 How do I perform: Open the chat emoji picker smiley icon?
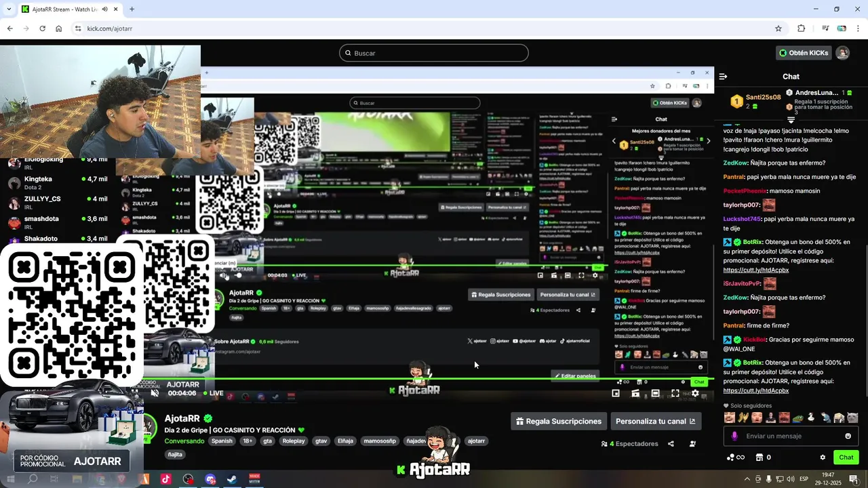[x=848, y=436]
